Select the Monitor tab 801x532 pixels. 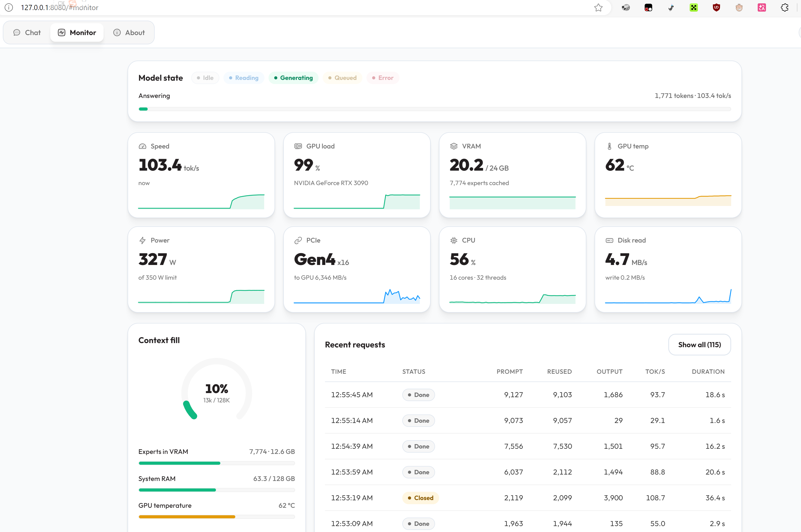[x=77, y=32]
